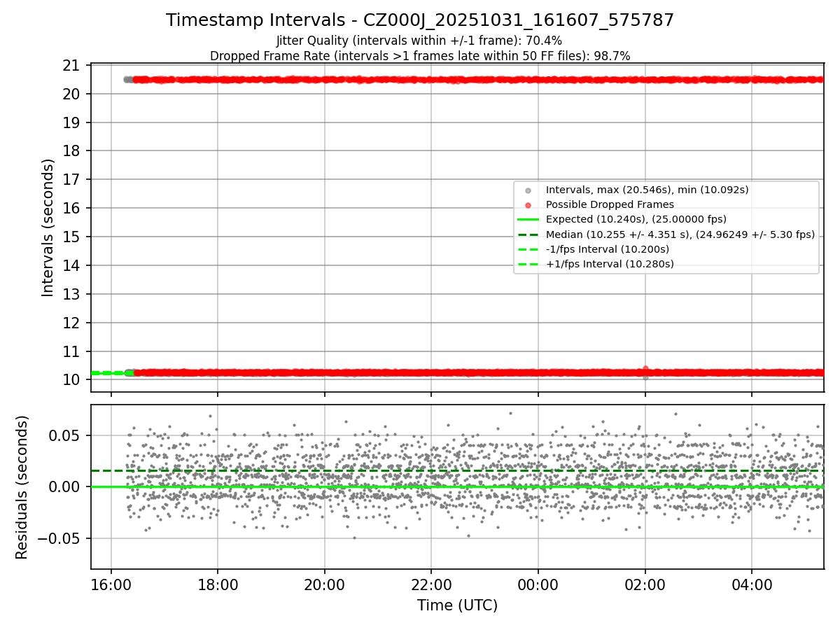Viewport: 840px width, 630px height.
Task: Click the 'Residuals (seconds)' y-axis label
Action: (22, 487)
